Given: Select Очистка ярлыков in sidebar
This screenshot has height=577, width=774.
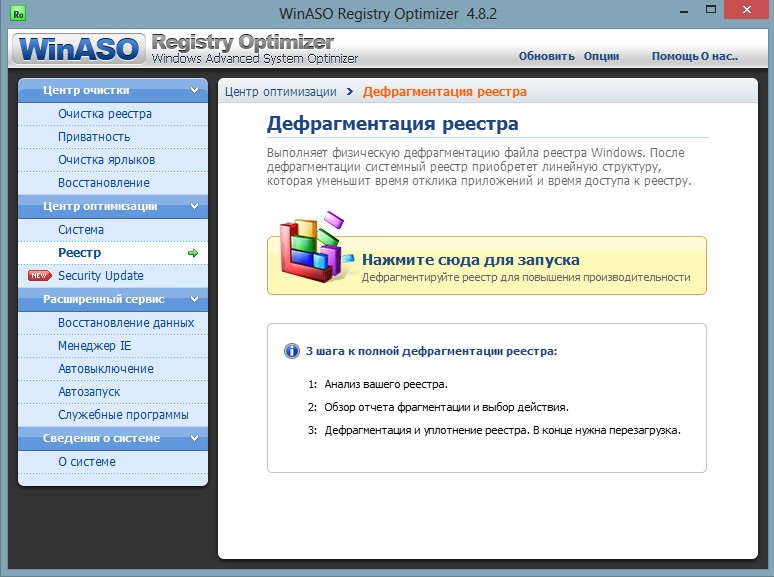Looking at the screenshot, I should tap(113, 160).
